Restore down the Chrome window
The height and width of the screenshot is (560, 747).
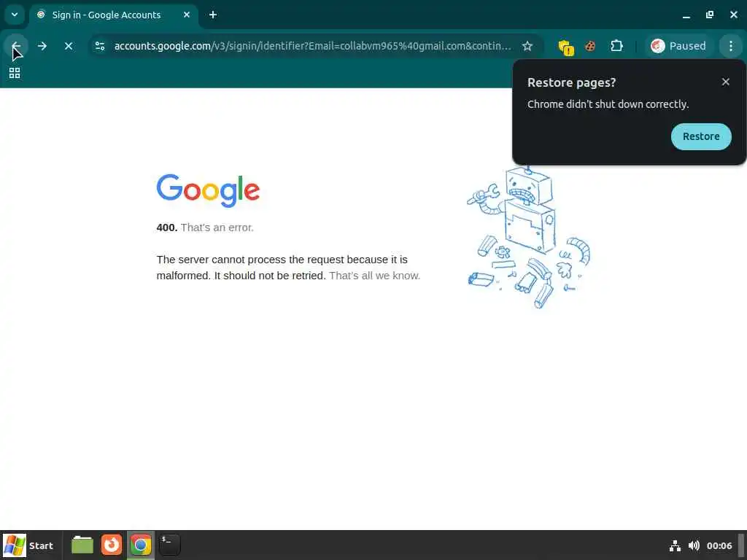click(x=709, y=15)
